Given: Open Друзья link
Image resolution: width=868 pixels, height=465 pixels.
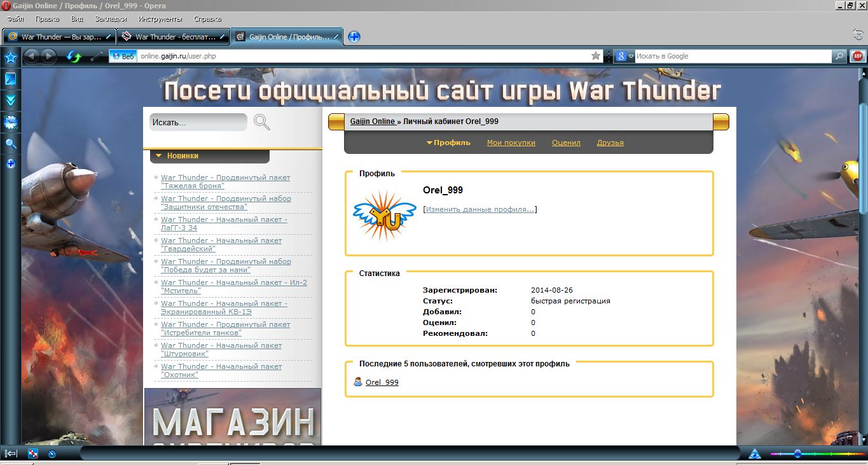Looking at the screenshot, I should coord(610,142).
